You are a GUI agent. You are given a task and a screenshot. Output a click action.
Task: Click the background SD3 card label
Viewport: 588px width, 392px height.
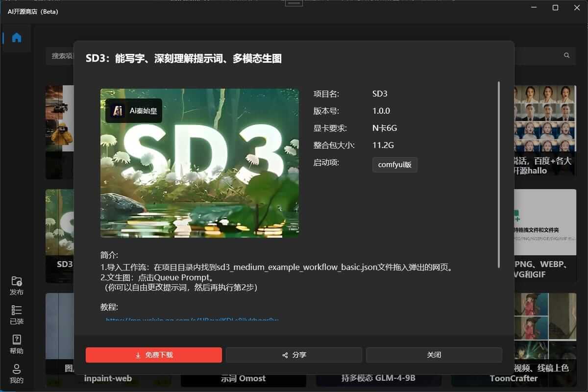(65, 264)
